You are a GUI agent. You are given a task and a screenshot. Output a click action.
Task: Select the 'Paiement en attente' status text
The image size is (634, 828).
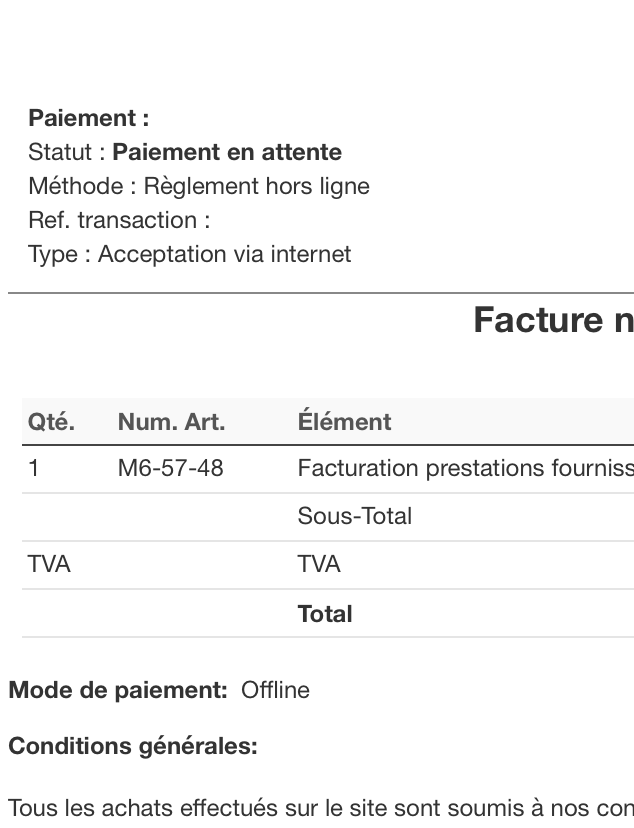[x=227, y=152]
